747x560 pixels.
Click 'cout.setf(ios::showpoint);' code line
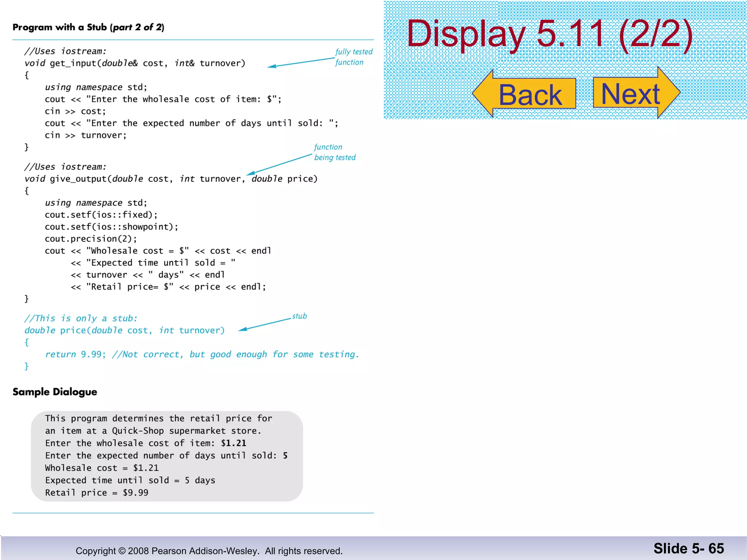(x=112, y=227)
